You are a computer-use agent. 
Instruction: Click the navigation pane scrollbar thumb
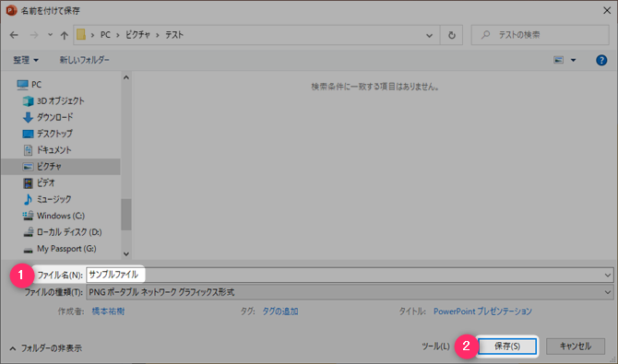click(x=126, y=215)
